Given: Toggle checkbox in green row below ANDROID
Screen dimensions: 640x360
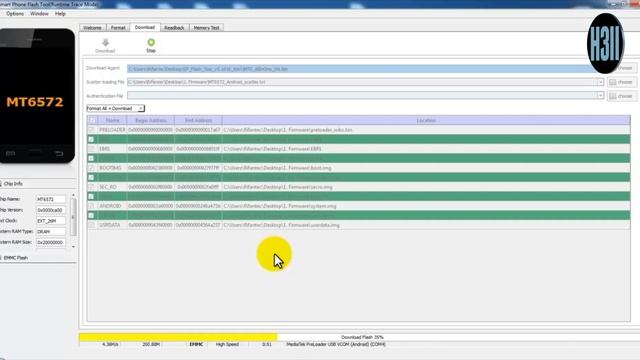Looking at the screenshot, I should [x=91, y=216].
